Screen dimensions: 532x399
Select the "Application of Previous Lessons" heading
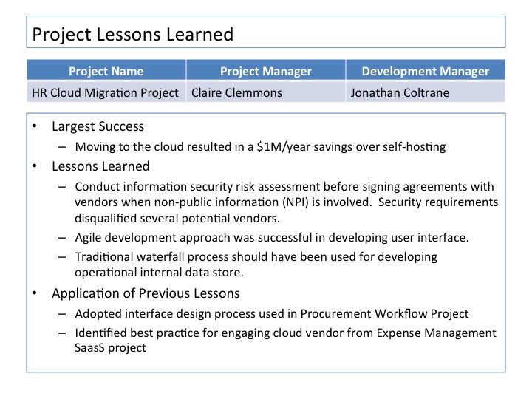point(146,293)
